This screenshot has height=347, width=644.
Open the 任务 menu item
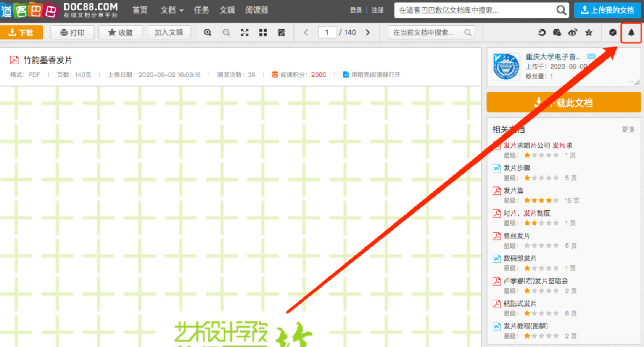pos(201,10)
